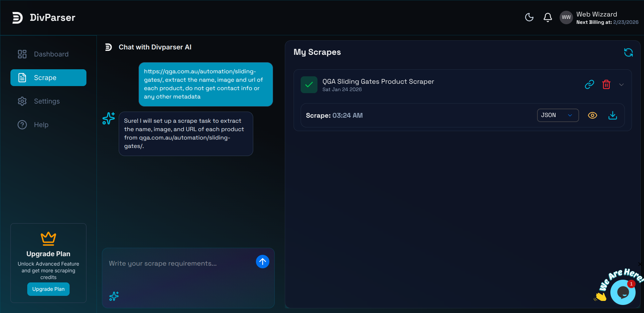The image size is (644, 313).
Task: Open notifications via the bell icon
Action: coord(547,17)
